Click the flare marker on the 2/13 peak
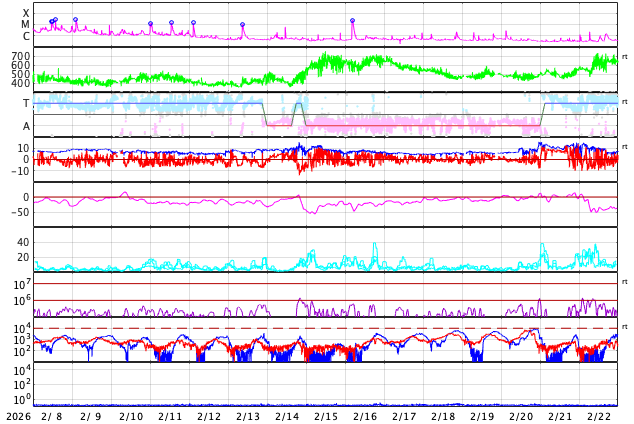 (x=243, y=25)
